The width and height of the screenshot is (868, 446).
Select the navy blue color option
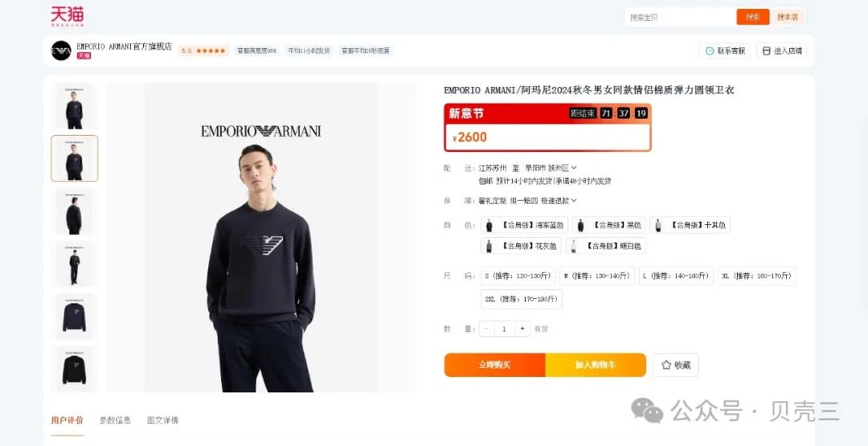tap(524, 225)
